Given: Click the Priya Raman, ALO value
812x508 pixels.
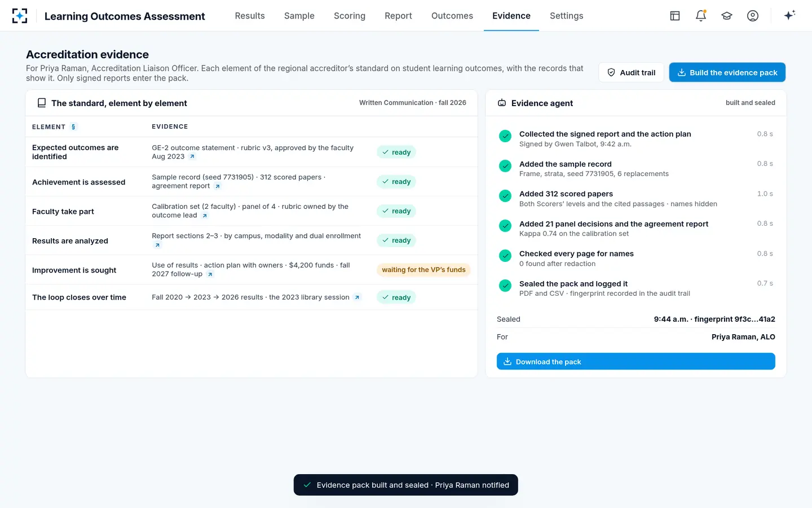Looking at the screenshot, I should pos(743,337).
